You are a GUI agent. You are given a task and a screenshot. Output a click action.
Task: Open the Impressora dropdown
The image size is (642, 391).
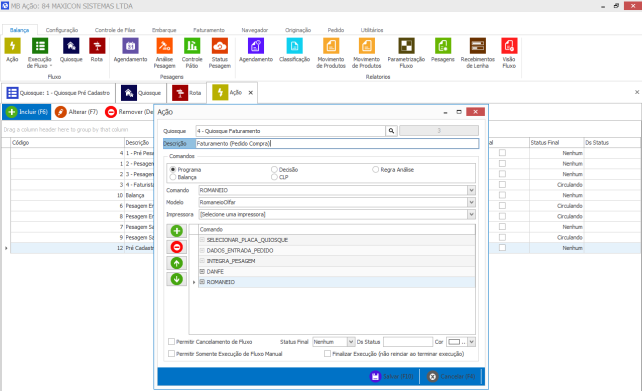tap(471, 215)
